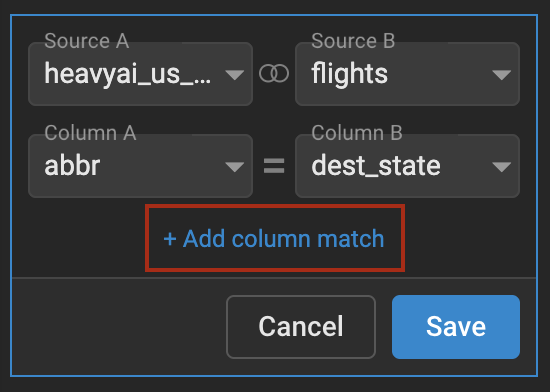The height and width of the screenshot is (392, 550).
Task: Click the heavyai_us_... text in Source A
Action: [128, 74]
